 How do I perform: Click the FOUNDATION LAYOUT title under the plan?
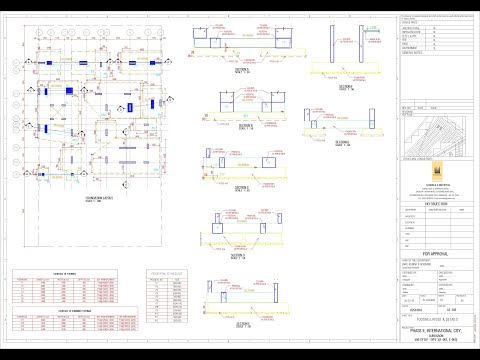pyautogui.click(x=99, y=198)
